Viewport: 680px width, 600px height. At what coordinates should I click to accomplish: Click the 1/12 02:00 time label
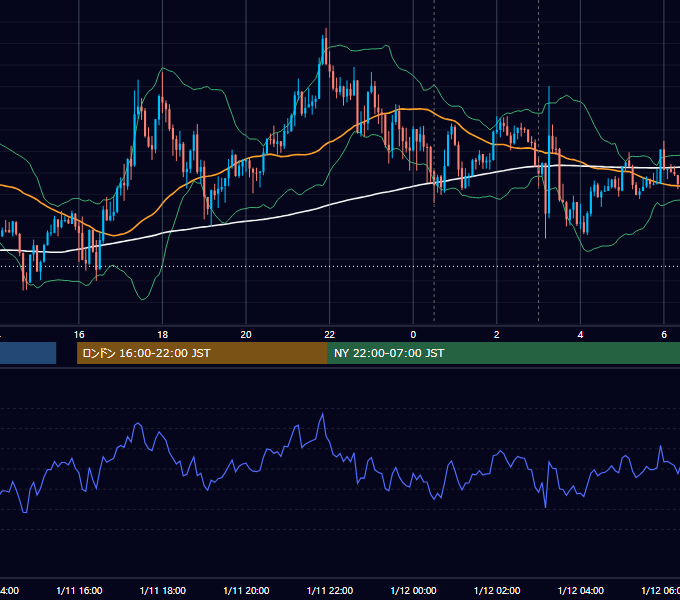pyautogui.click(x=497, y=590)
